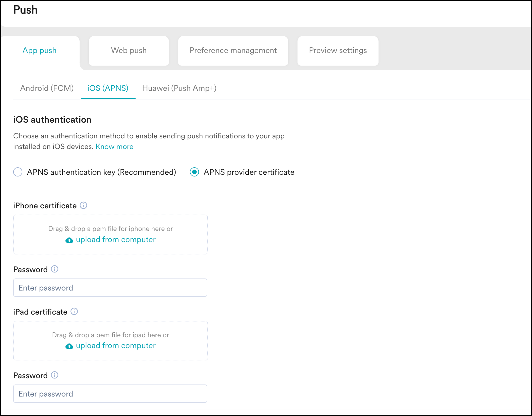Select the APNS provider certificate option
Viewport: 532px width, 416px height.
(195, 172)
